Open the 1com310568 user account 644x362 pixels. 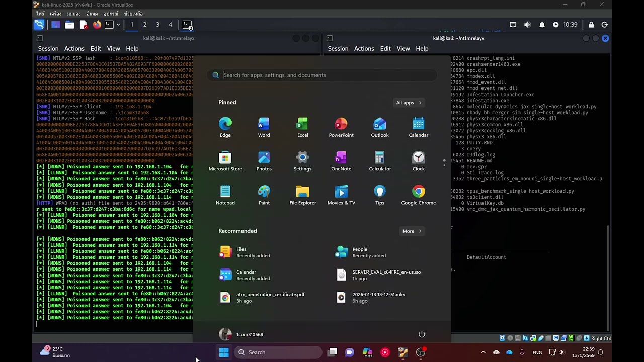242,334
